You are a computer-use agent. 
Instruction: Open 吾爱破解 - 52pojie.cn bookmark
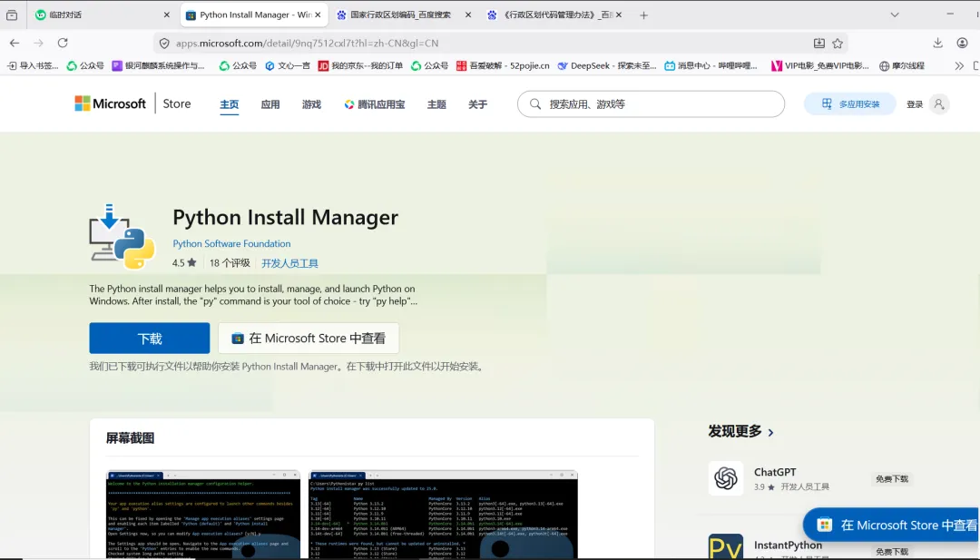(503, 65)
